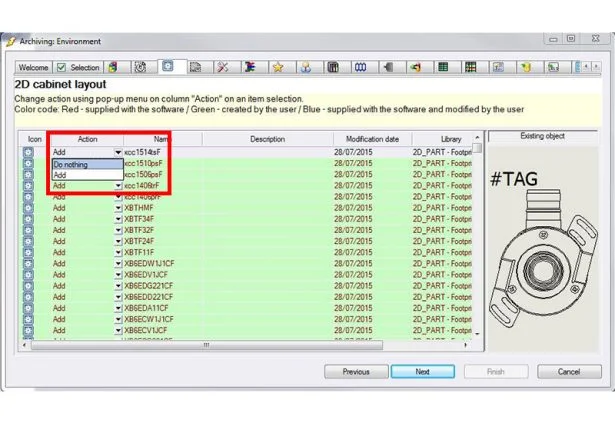This screenshot has height=423, width=615.
Task: Click the Previous button
Action: tap(356, 371)
